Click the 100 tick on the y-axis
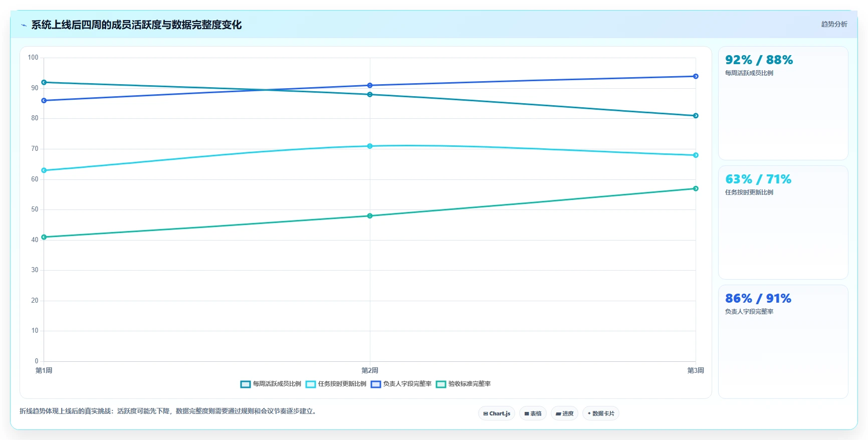This screenshot has height=440, width=868. coord(33,58)
